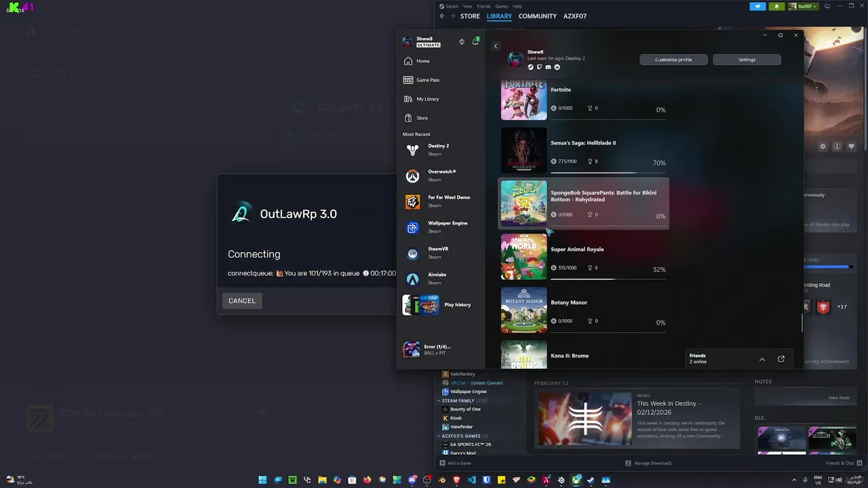Click the Xbox profile Settings button
Image resolution: width=868 pixels, height=488 pixels.
click(747, 60)
